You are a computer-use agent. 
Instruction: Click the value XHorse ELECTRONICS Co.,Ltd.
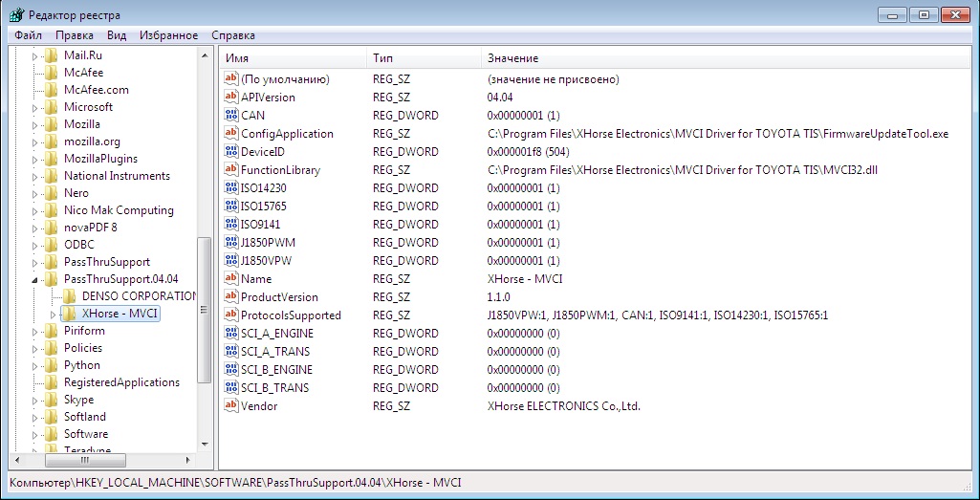pyautogui.click(x=564, y=406)
